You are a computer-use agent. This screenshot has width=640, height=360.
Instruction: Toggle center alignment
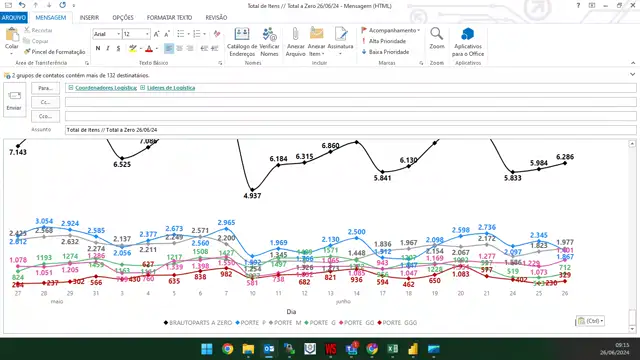pos(179,48)
